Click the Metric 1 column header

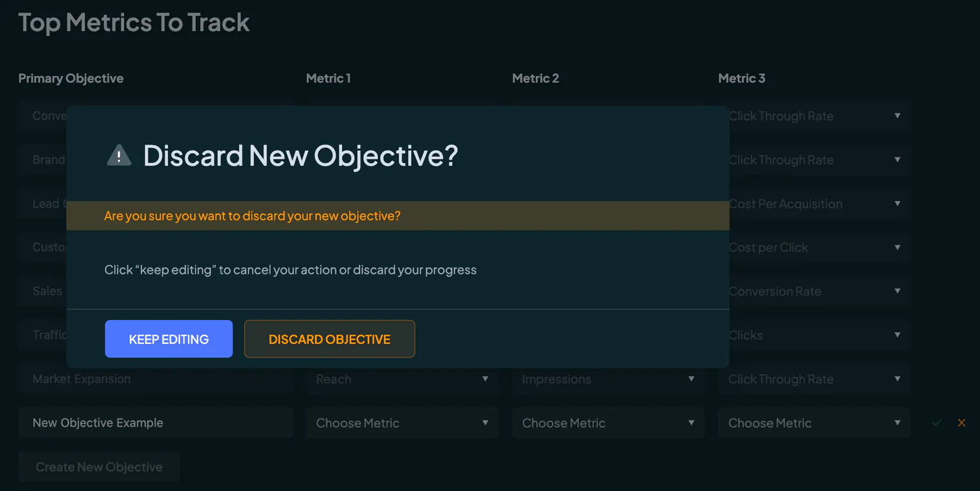pyautogui.click(x=328, y=78)
